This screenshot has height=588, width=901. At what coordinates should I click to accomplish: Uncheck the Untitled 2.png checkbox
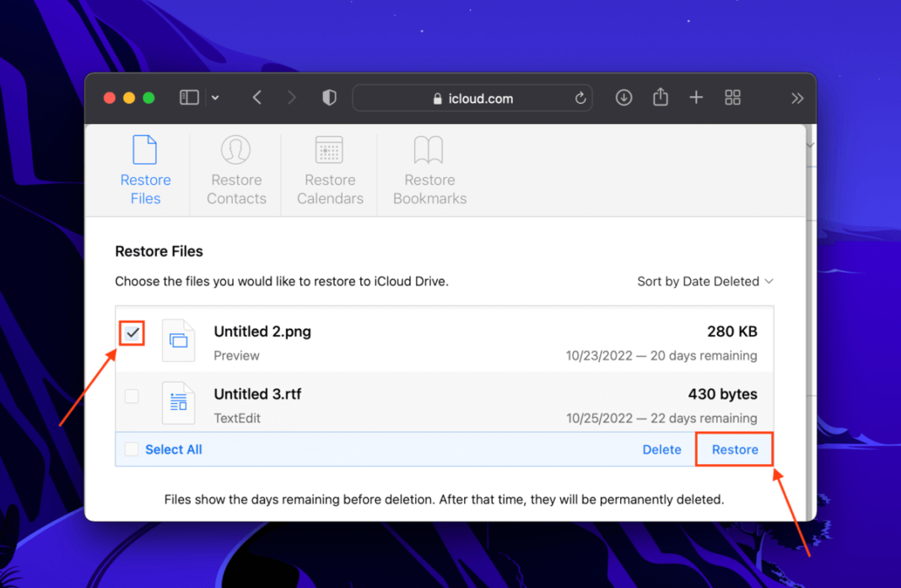pos(132,332)
